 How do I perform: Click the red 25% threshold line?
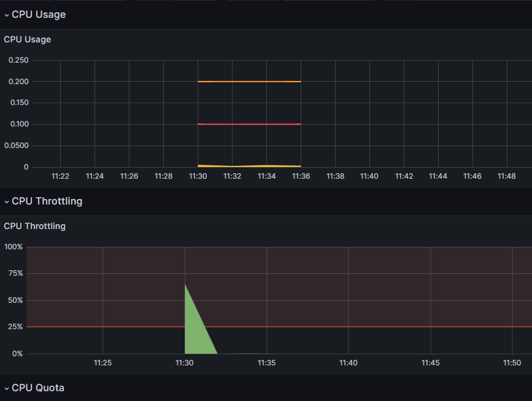pyautogui.click(x=279, y=327)
